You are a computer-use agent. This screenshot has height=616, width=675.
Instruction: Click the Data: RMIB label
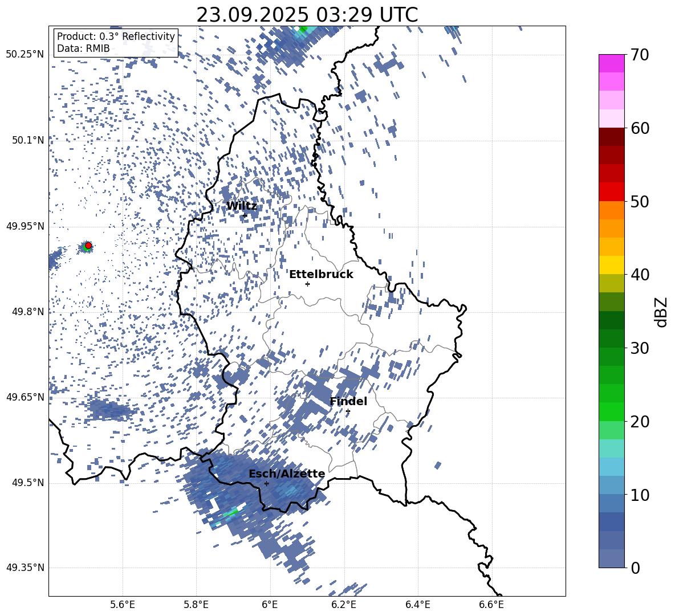click(83, 48)
